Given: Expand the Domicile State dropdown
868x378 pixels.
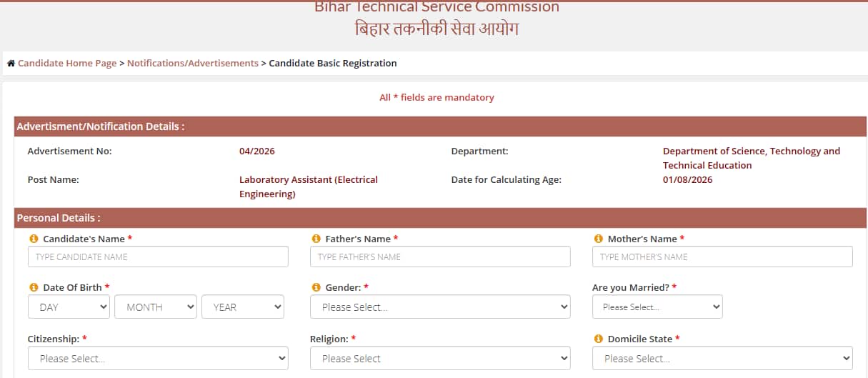Looking at the screenshot, I should (x=722, y=359).
